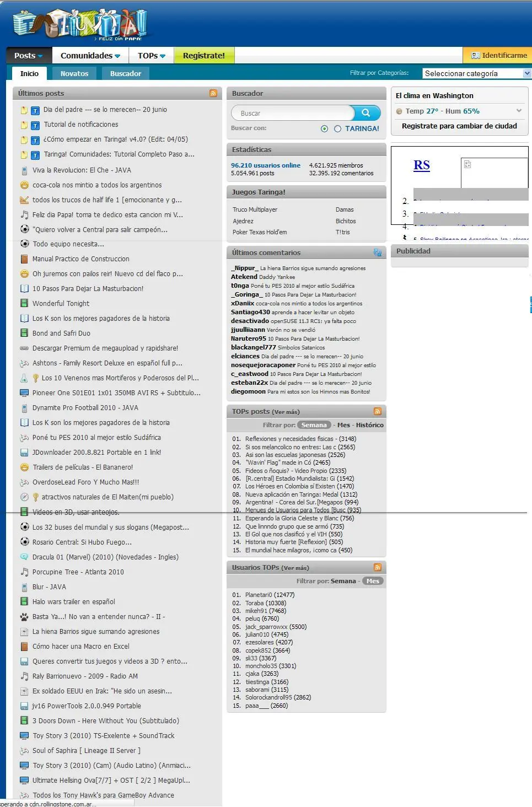Click soccer ball icon beside 'Quiero volver a Central'

click(24, 229)
